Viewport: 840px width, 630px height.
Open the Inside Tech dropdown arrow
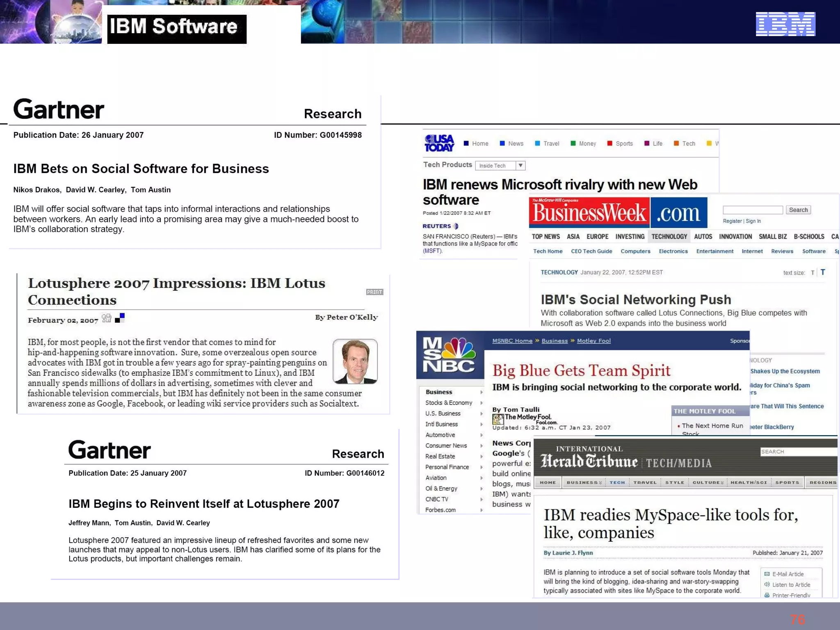click(x=520, y=165)
